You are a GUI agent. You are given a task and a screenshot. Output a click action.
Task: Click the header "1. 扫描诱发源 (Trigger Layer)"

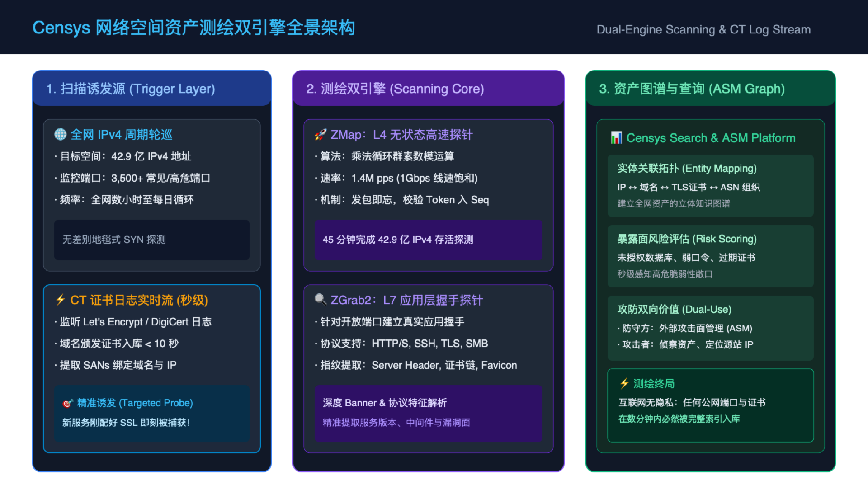(x=131, y=89)
